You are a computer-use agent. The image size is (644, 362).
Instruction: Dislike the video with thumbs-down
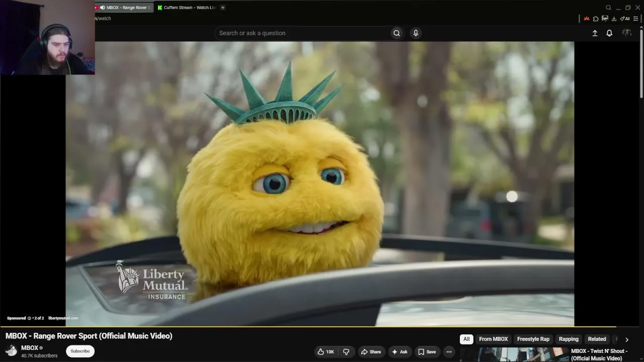tap(346, 352)
